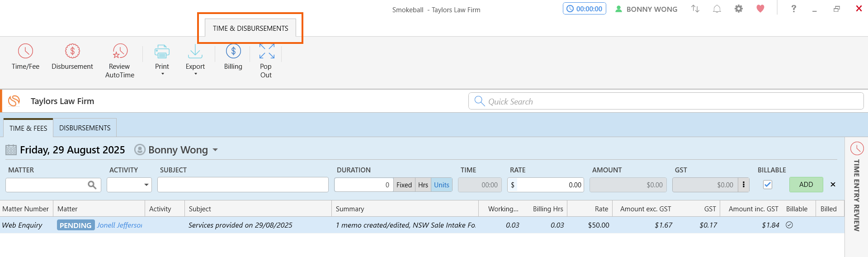Open Review AutoTime
The width and height of the screenshot is (868, 257).
(x=120, y=61)
